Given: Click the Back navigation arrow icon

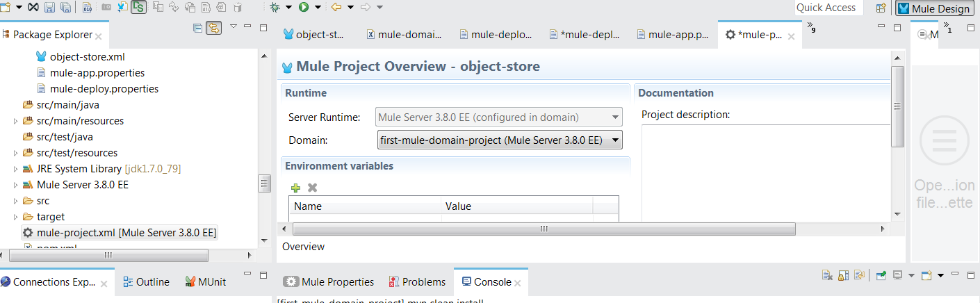Looking at the screenshot, I should [336, 8].
